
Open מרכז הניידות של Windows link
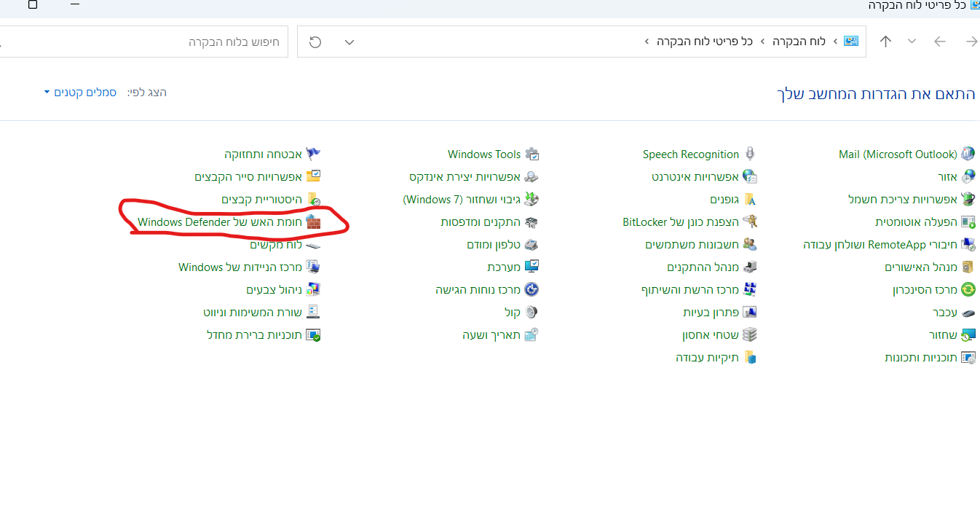pos(240,267)
